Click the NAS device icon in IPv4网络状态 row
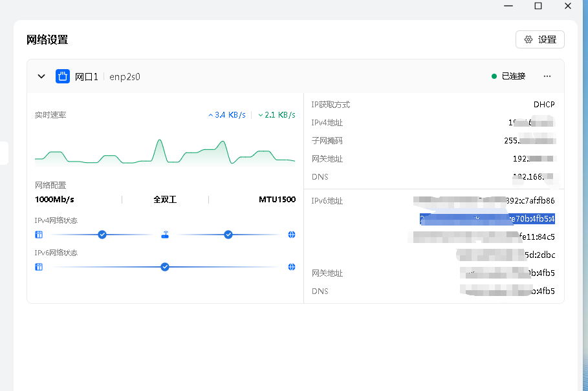The image size is (588, 391). (x=39, y=235)
